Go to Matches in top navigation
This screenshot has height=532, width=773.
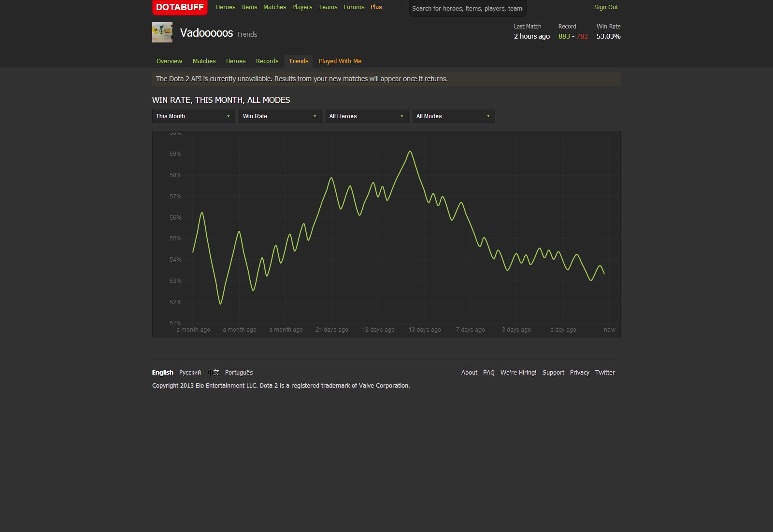(x=275, y=7)
